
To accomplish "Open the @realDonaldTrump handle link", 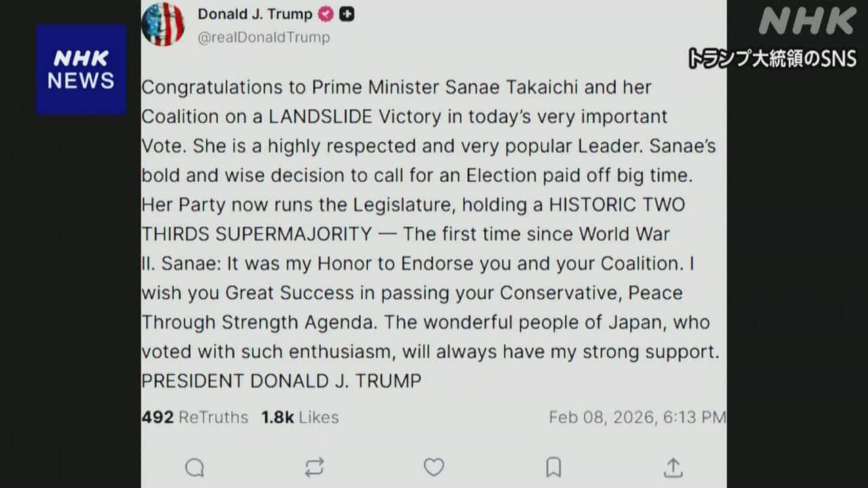I will coord(264,37).
